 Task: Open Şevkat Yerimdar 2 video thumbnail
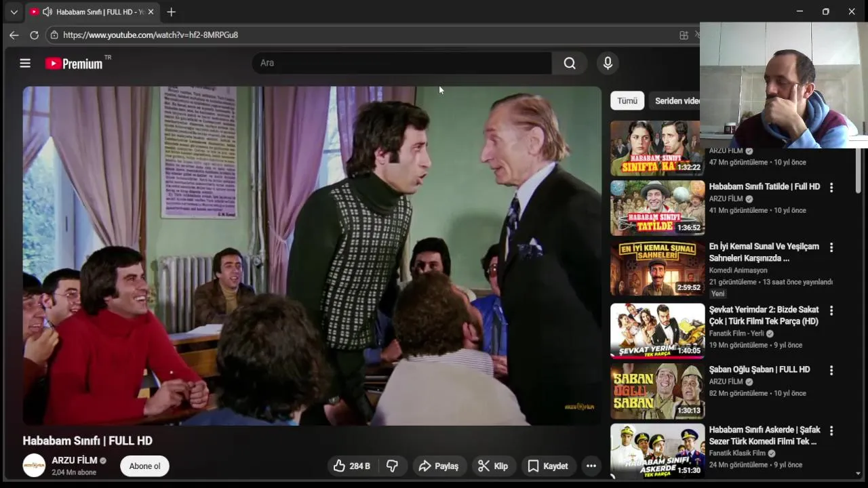pyautogui.click(x=657, y=331)
